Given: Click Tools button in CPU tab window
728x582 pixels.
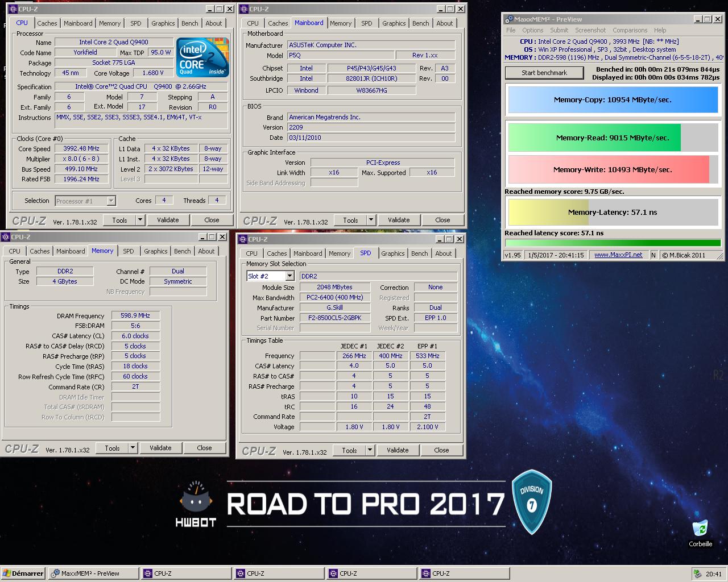Looking at the screenshot, I should pyautogui.click(x=119, y=220).
